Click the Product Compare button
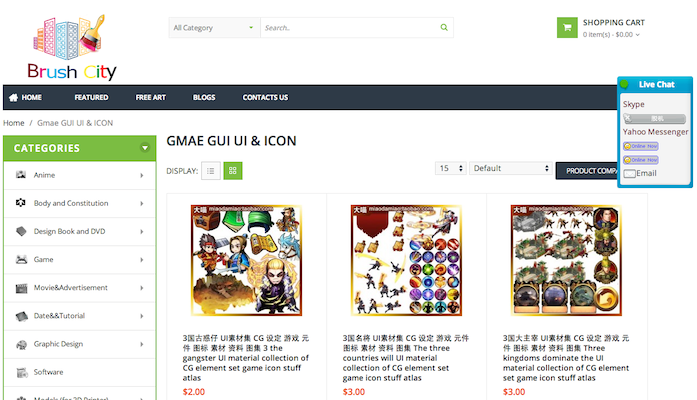This screenshot has height=400, width=697. [x=587, y=171]
